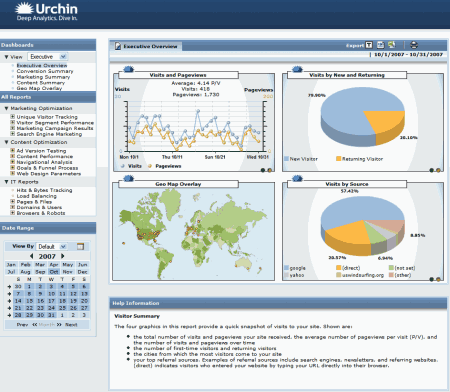Collapse IT Reports section

click(x=6, y=182)
